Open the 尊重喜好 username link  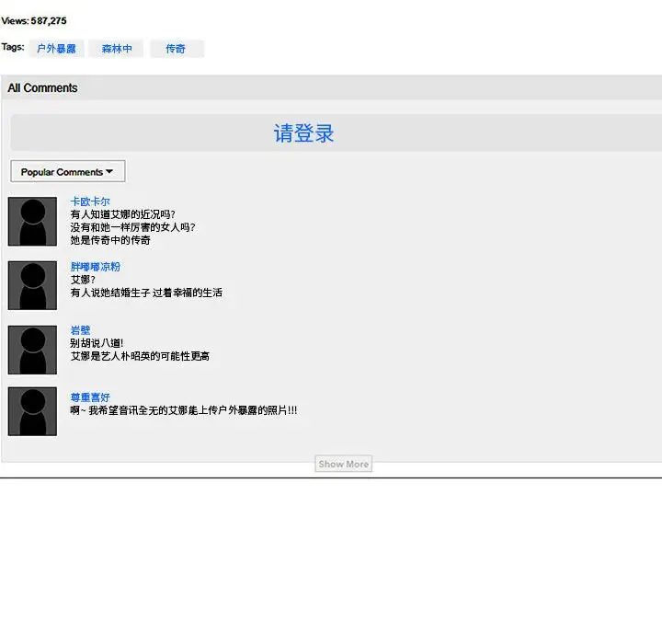pyautogui.click(x=90, y=397)
